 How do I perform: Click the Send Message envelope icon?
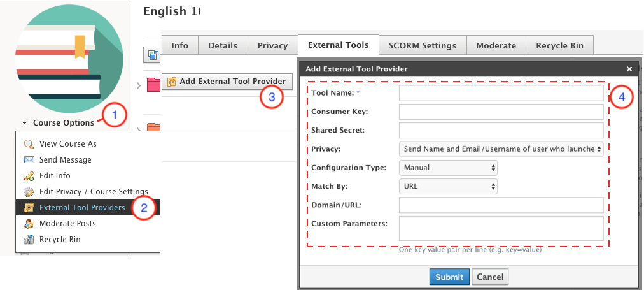pyautogui.click(x=29, y=160)
